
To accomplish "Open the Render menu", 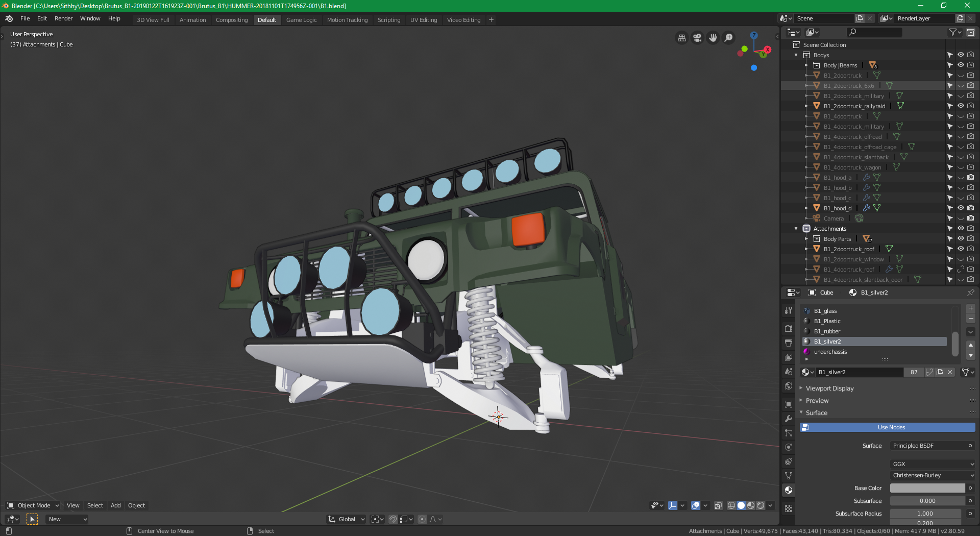I will coord(63,18).
